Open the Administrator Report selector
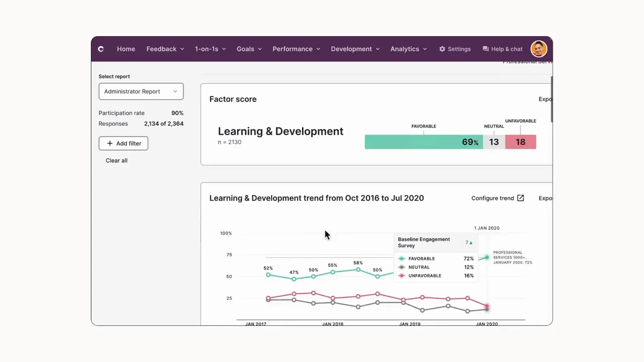This screenshot has height=362, width=644. pyautogui.click(x=141, y=91)
